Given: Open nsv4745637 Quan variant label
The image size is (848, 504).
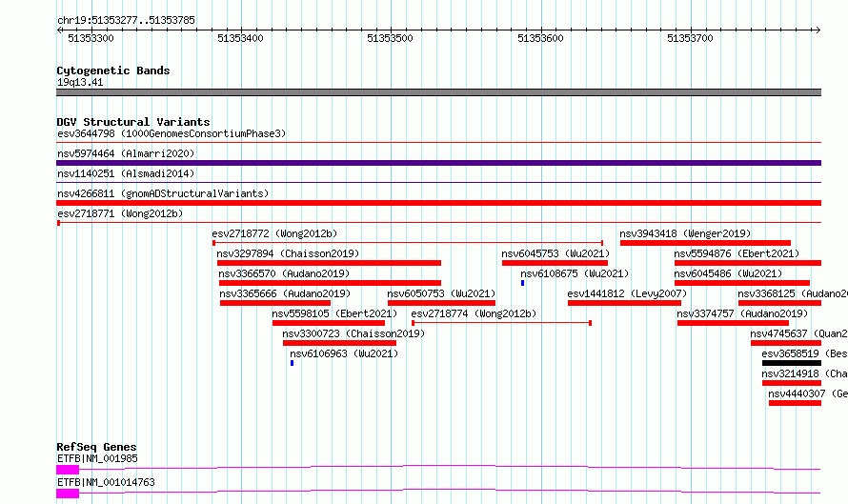Looking at the screenshot, I should (798, 333).
